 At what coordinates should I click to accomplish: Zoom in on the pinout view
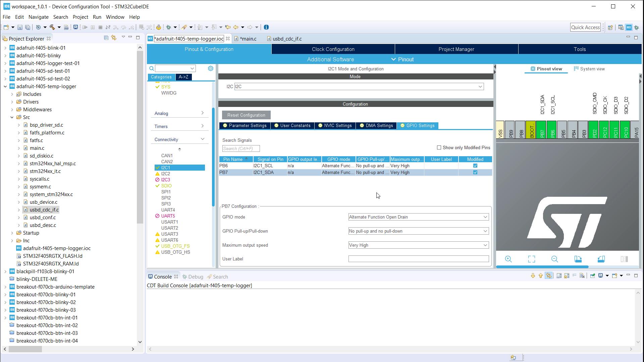coord(508,259)
